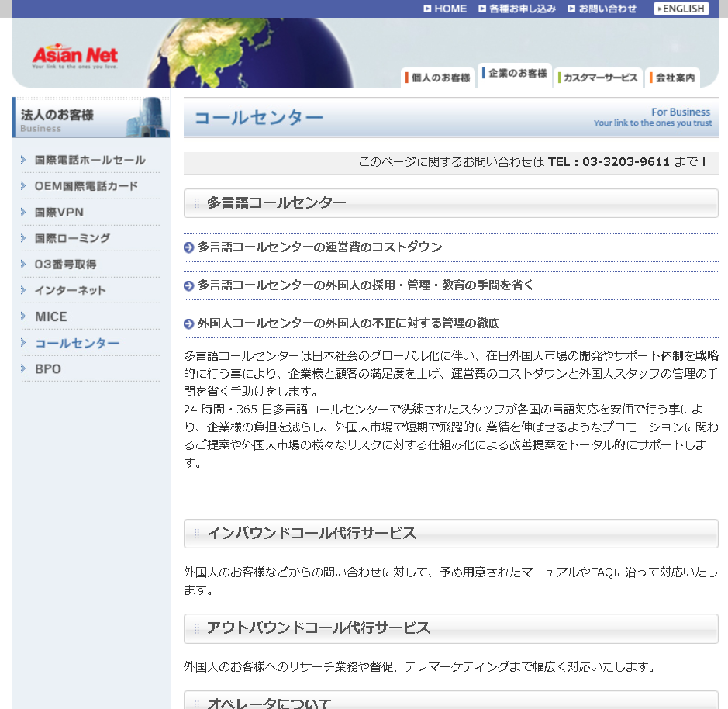Open OEM国際電話カード in sidebar
Viewport: 728px width, 709px height.
86,186
